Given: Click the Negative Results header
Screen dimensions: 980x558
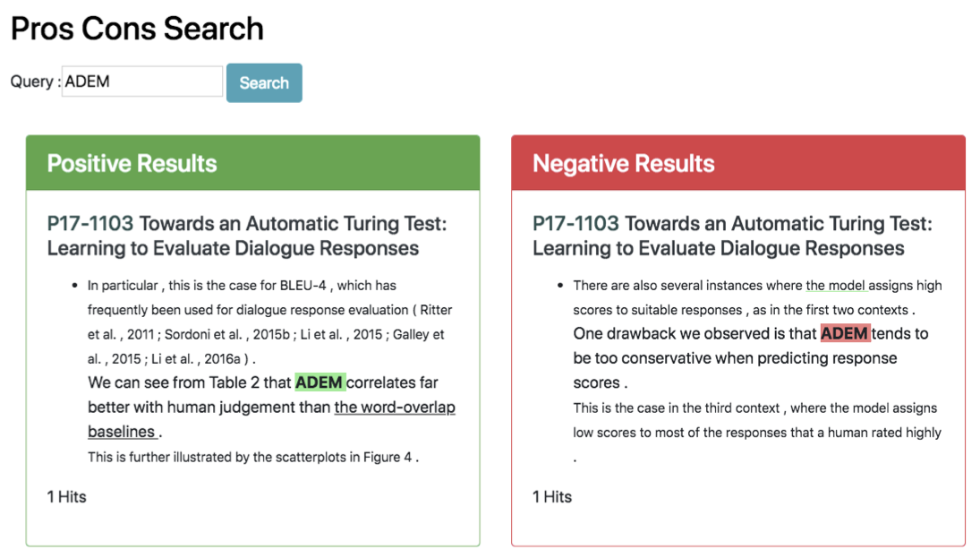Looking at the screenshot, I should 738,163.
